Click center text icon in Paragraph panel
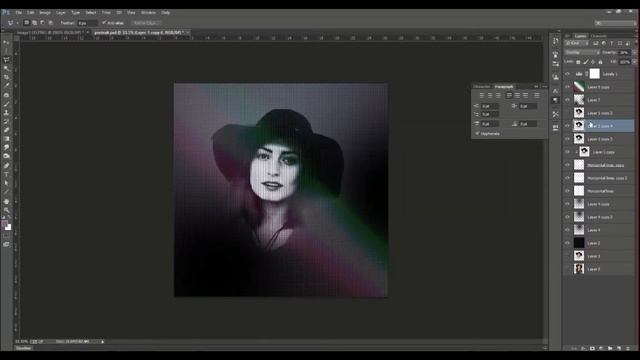This screenshot has height=360, width=640. click(x=490, y=95)
